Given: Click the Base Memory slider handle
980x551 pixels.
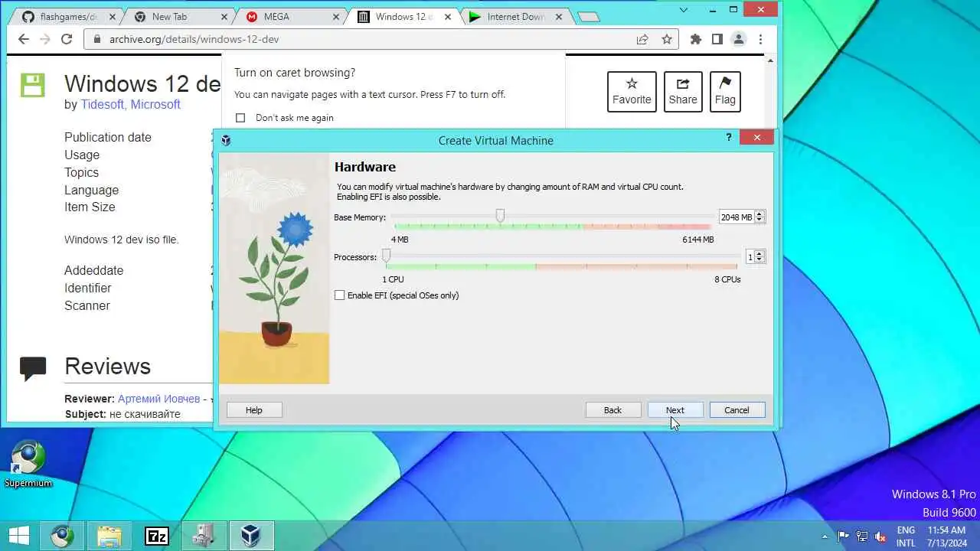Looking at the screenshot, I should coord(500,217).
